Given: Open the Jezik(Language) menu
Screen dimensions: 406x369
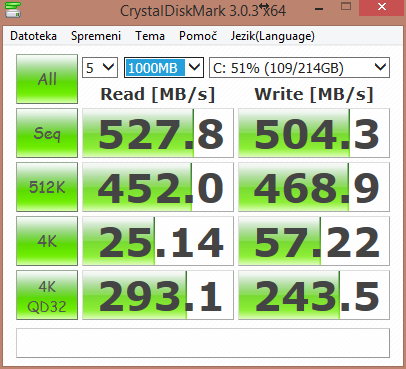Looking at the screenshot, I should (273, 36).
